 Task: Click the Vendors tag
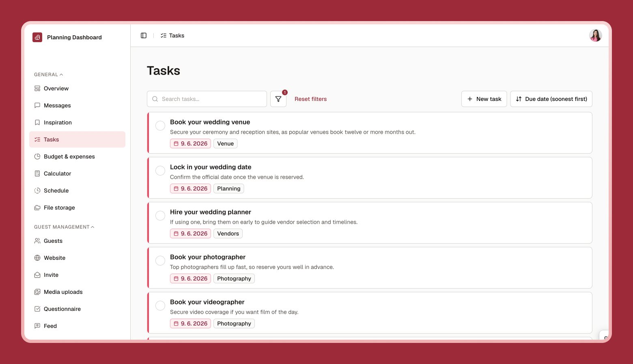point(228,233)
